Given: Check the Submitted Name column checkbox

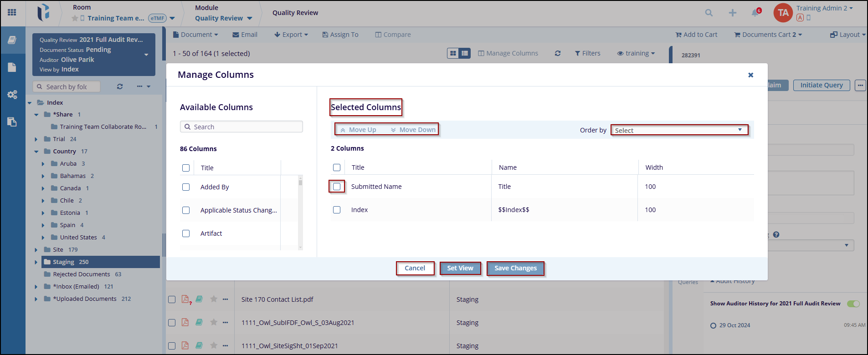Looking at the screenshot, I should [x=337, y=187].
